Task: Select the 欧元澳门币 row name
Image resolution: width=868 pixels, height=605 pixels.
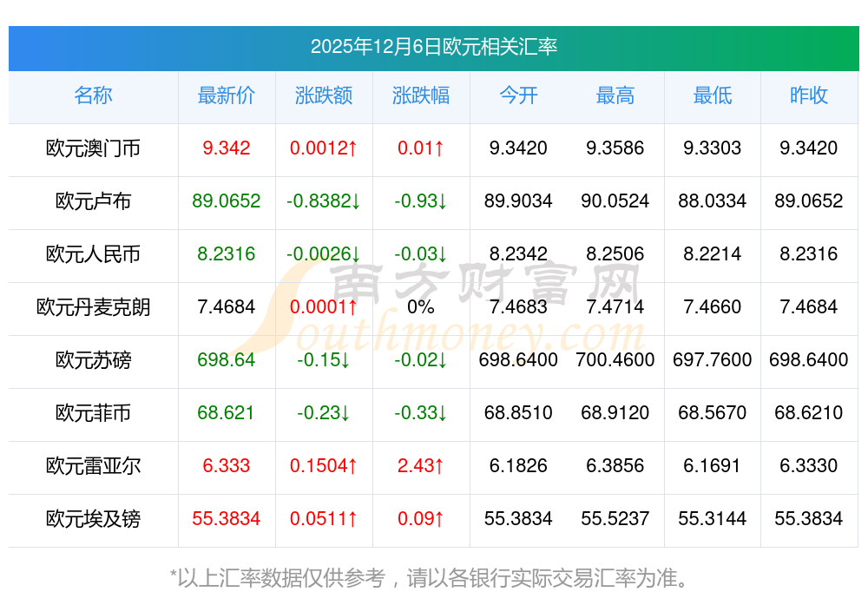Action: (x=93, y=148)
